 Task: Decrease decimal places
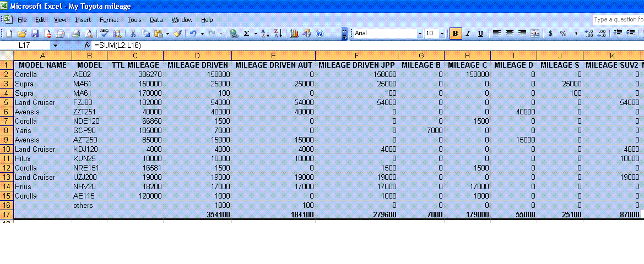coord(602,34)
